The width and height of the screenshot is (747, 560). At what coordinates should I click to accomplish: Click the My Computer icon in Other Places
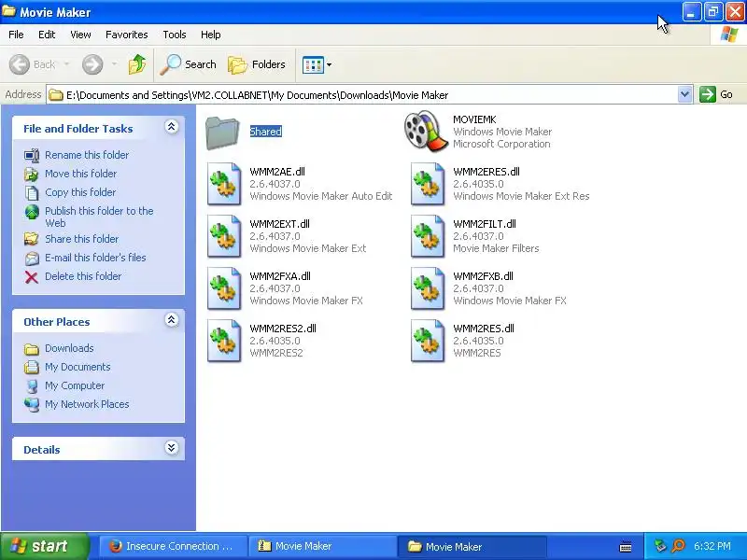[x=32, y=386]
